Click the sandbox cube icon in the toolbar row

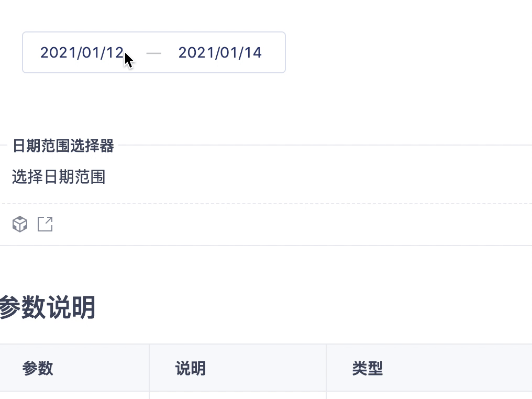coord(19,224)
